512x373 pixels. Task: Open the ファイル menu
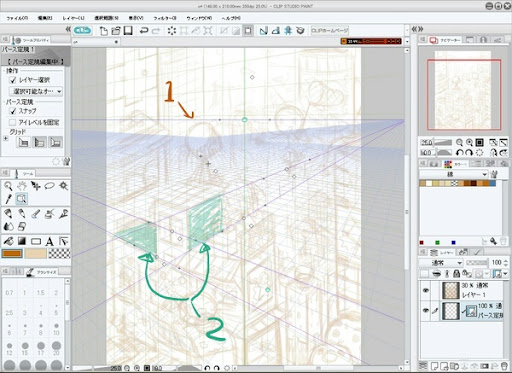point(17,18)
